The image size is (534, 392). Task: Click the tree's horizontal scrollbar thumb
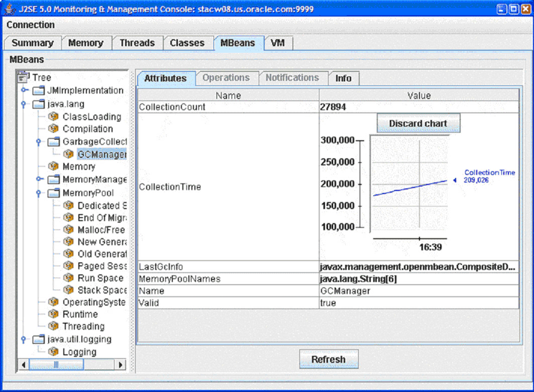(x=56, y=365)
